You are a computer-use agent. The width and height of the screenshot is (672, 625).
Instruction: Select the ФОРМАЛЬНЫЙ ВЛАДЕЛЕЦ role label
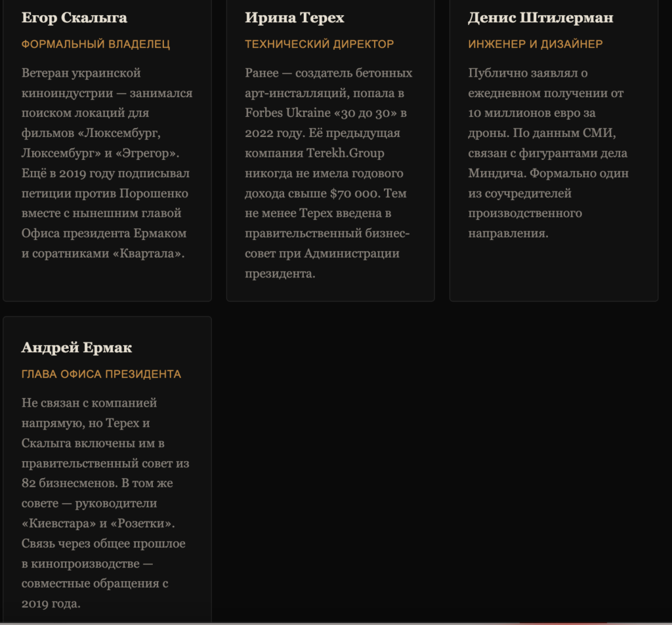coord(96,44)
